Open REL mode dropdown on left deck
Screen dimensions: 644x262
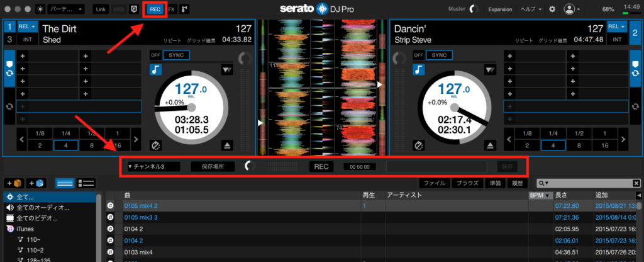pos(27,26)
